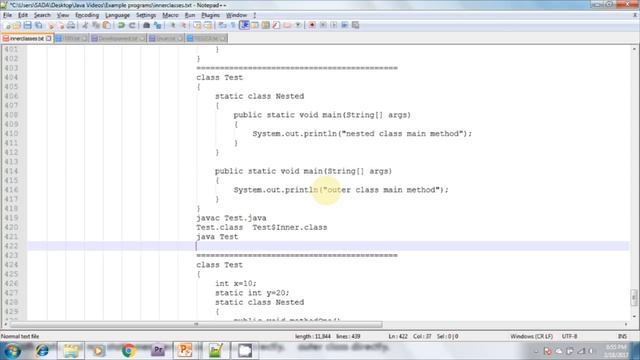Play back the recorded macro icon

pos(333,25)
